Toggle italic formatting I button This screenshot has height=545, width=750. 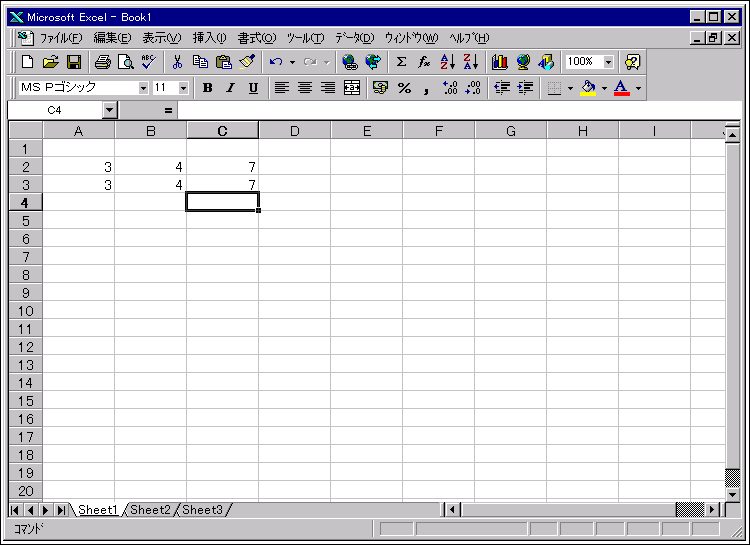click(231, 88)
